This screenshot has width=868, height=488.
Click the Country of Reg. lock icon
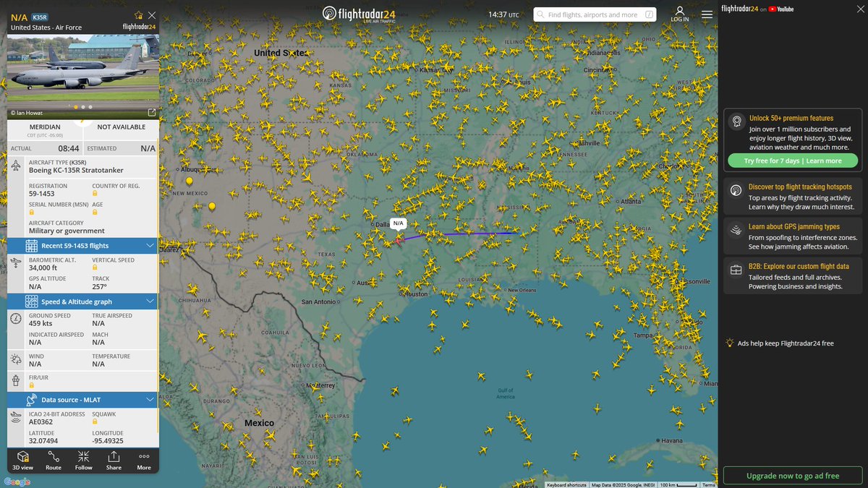tap(95, 194)
